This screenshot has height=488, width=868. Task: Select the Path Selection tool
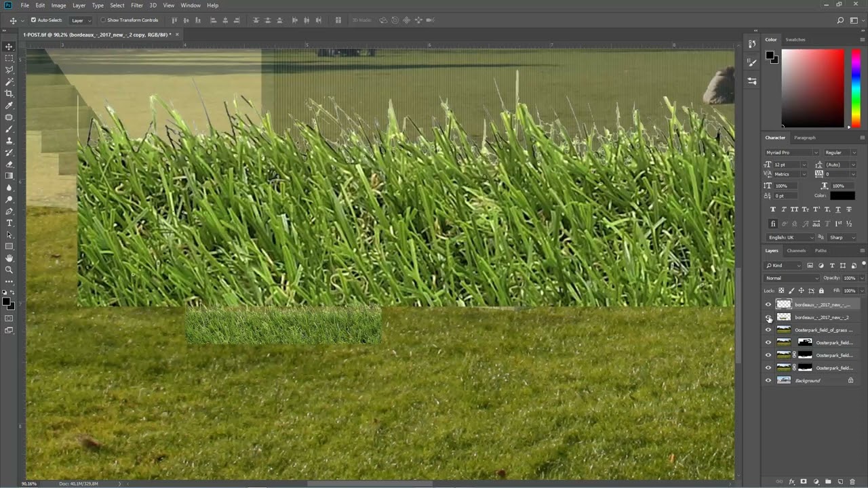[9, 235]
